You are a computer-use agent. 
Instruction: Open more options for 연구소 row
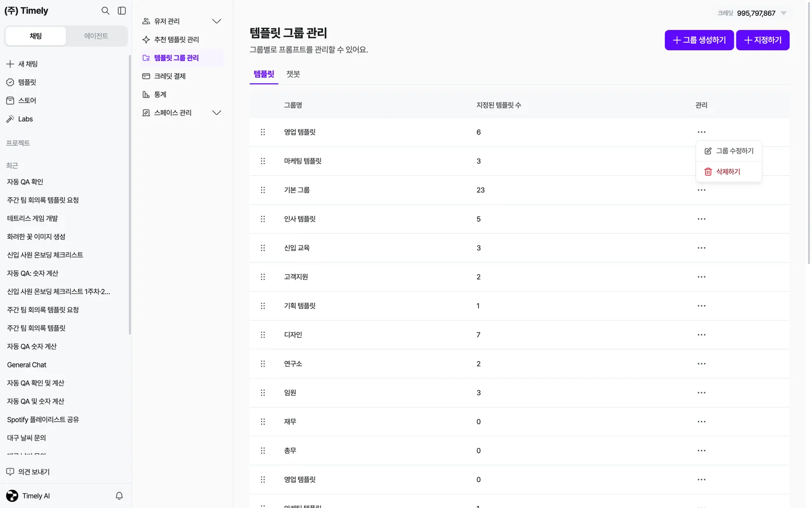coord(701,364)
